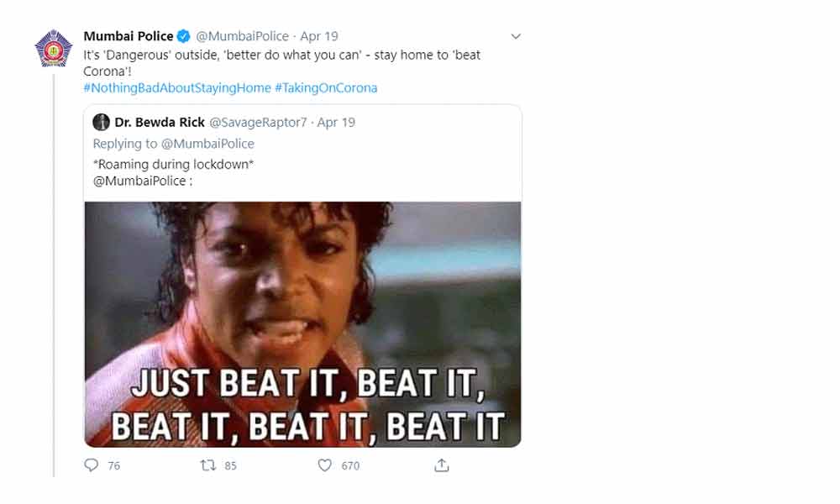Click the Mumbai Police display name

click(128, 37)
